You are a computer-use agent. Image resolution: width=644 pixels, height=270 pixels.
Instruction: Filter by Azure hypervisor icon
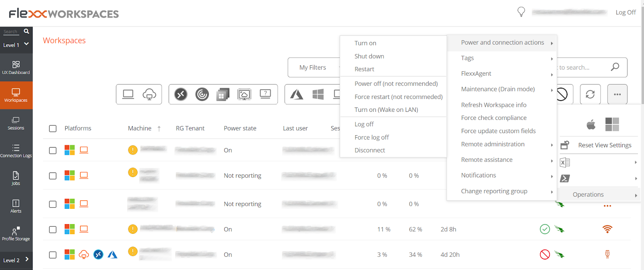297,95
